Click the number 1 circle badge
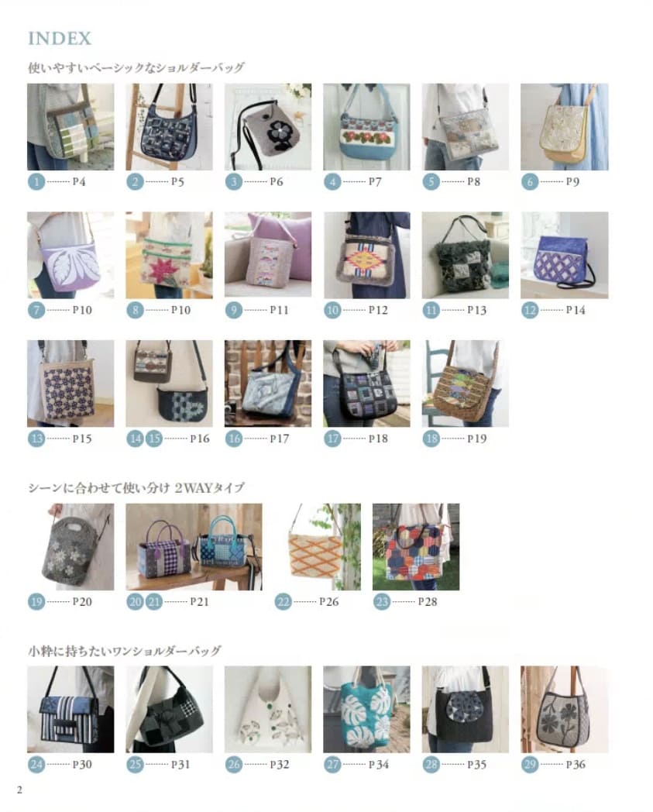This screenshot has width=653, height=812. (x=36, y=182)
